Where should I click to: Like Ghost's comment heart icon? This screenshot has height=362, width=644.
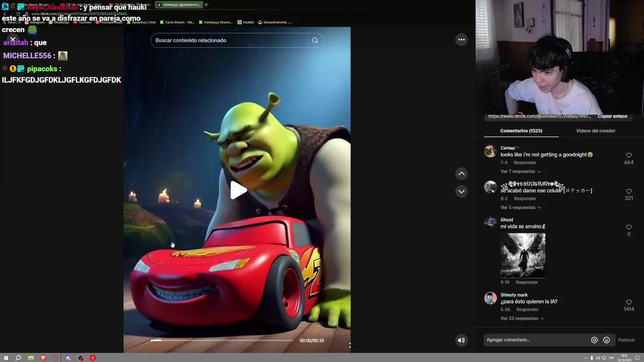pos(628,227)
